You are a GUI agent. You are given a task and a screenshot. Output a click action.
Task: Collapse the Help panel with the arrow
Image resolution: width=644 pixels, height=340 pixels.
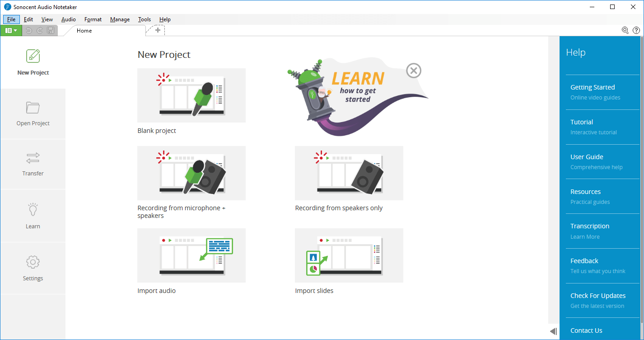[554, 331]
